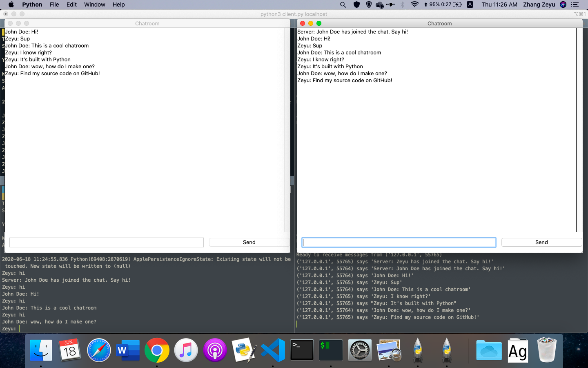Viewport: 588px width, 368px height.
Task: Open the Window menu
Action: tap(95, 4)
